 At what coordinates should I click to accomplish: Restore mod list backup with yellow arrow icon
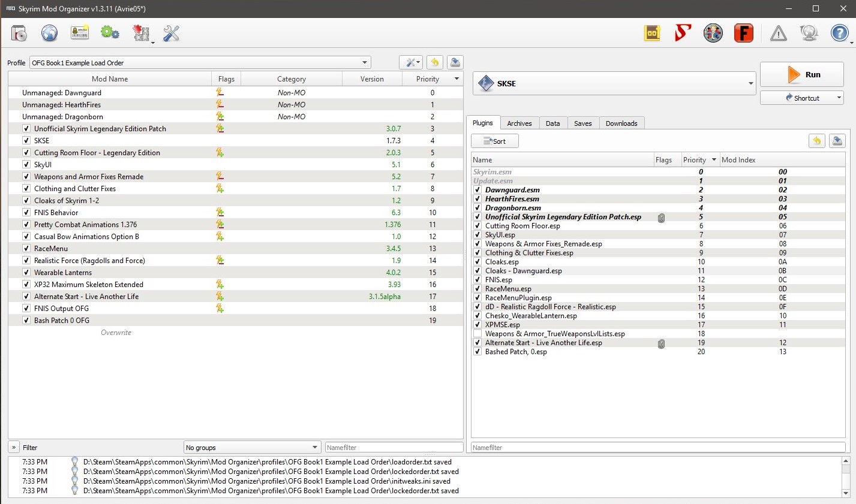tap(435, 62)
